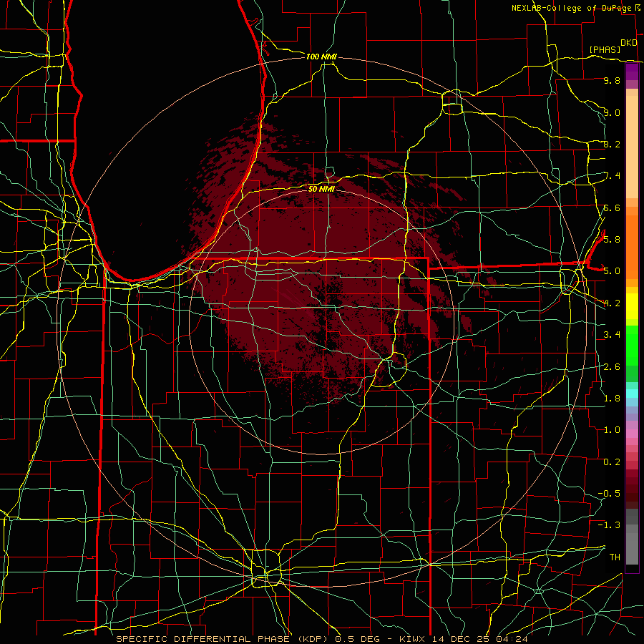This screenshot has width=644, height=644.
Task: Click the cyan band of the color scale
Action: tap(632, 394)
